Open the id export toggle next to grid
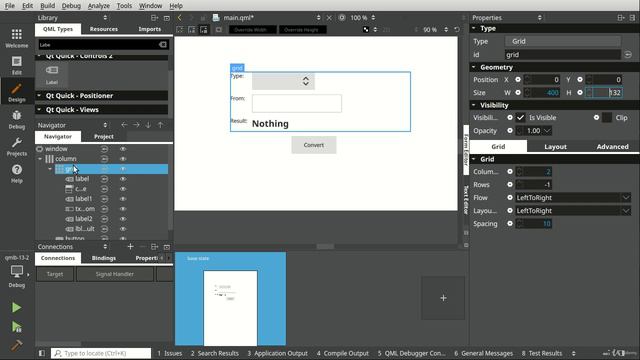 (x=628, y=54)
